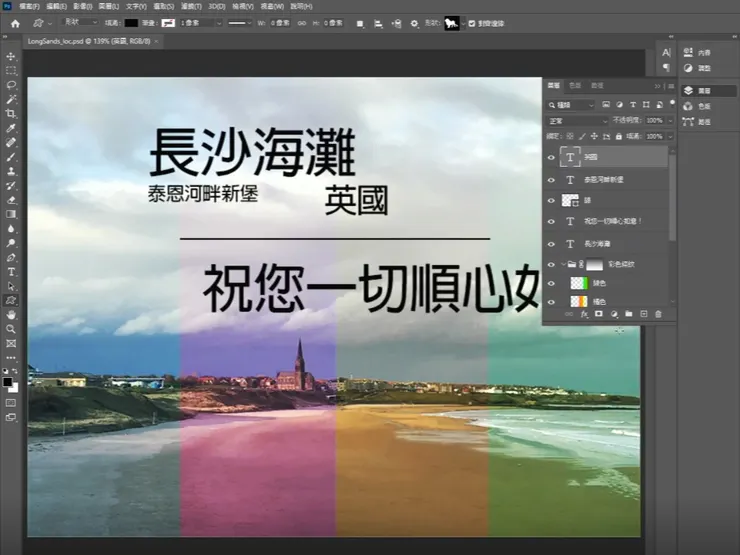Click the Home icon in options bar
740x555 pixels.
(15, 23)
